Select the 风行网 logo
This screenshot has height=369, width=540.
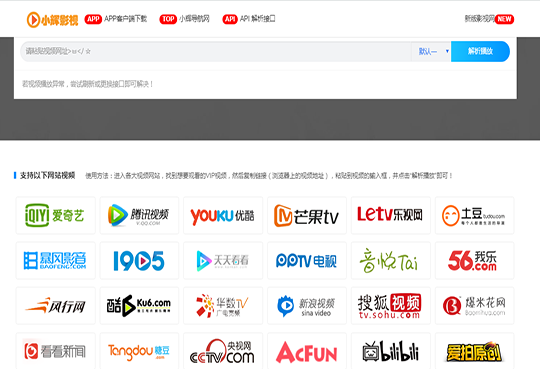55,306
